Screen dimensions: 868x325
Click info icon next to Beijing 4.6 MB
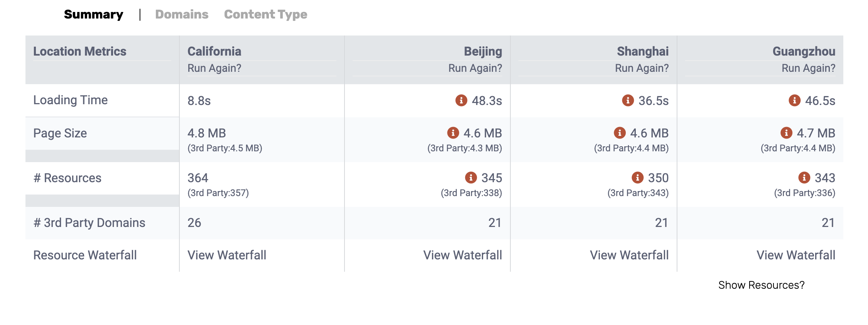453,133
